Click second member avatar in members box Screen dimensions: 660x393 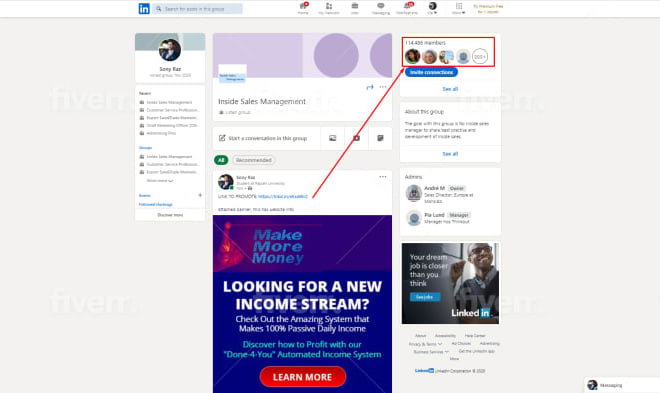pyautogui.click(x=429, y=56)
